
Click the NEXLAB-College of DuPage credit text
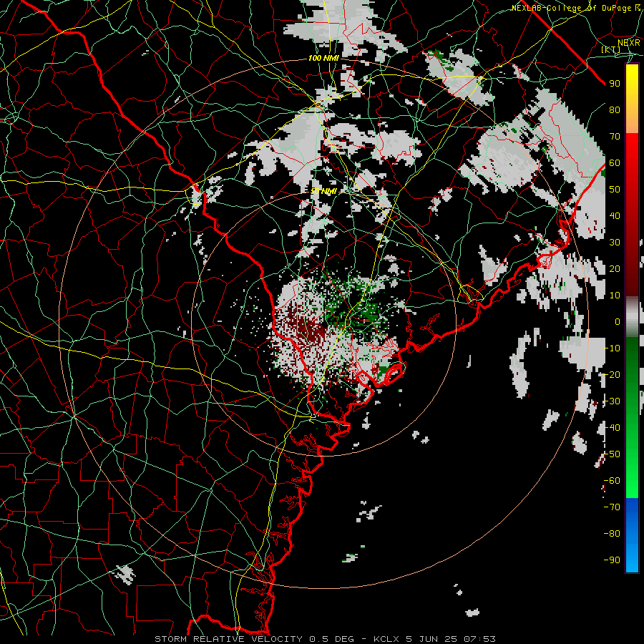[x=577, y=7]
